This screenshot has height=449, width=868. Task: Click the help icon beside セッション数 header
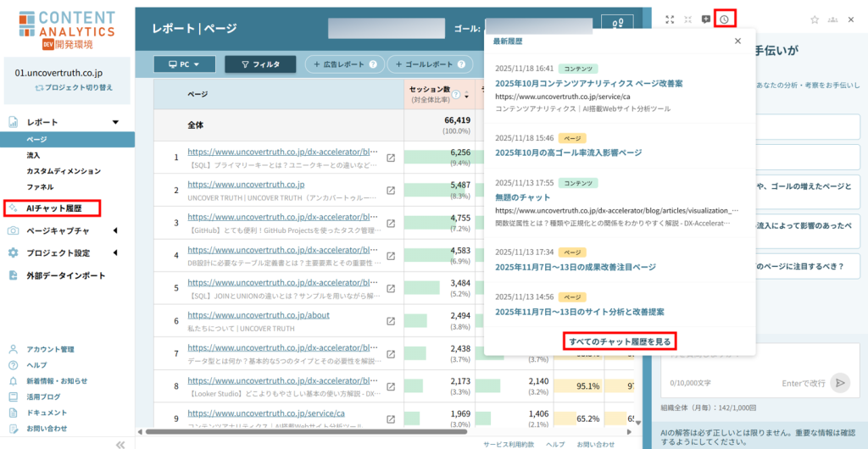tap(455, 95)
